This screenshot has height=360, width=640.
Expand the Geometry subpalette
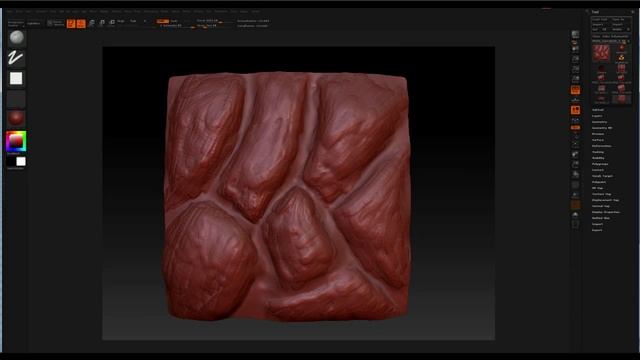pyautogui.click(x=599, y=122)
